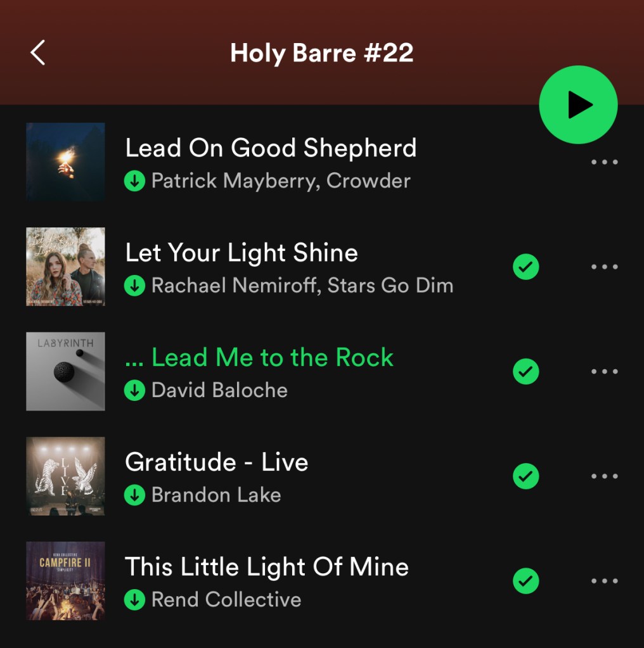Open the three-dot menu for This Little Light Of Mine

604,581
